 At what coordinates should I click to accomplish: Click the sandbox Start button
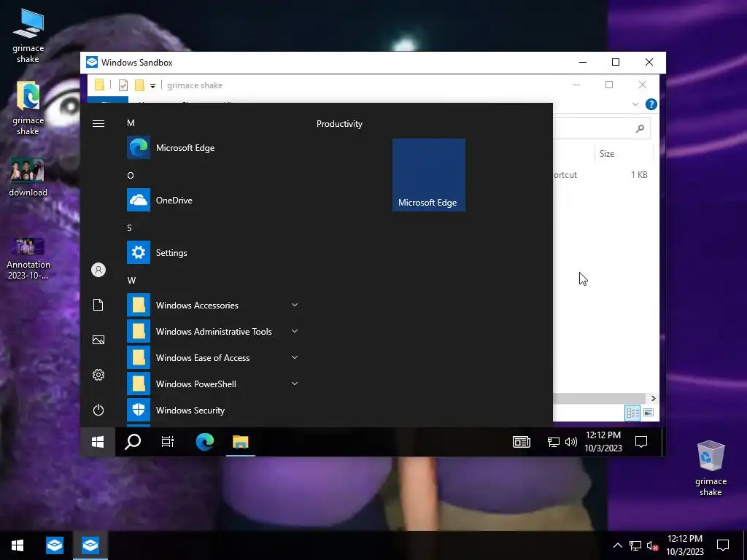98,442
